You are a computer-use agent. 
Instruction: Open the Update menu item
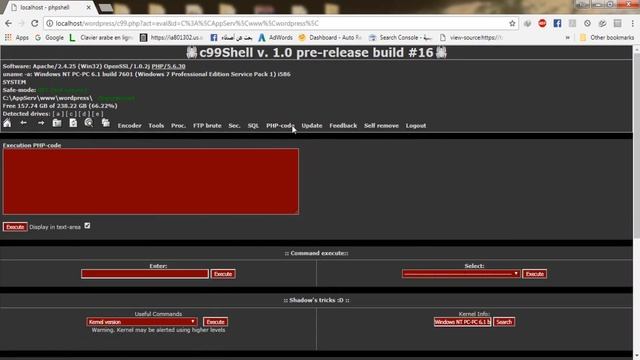[312, 126]
